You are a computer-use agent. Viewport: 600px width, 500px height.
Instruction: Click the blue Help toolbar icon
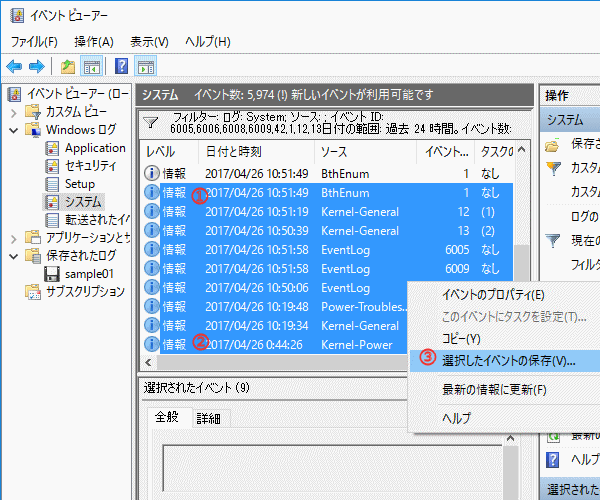(121, 67)
